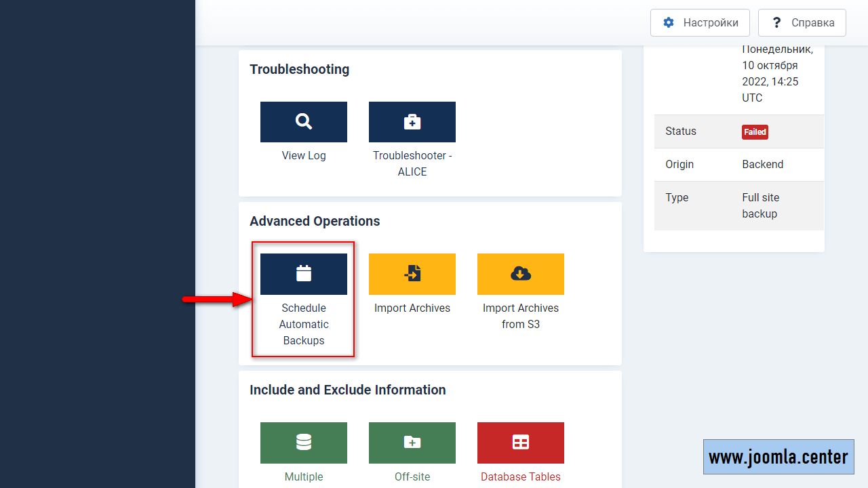Open Настройки settings button
This screenshot has width=868, height=488.
tap(700, 22)
